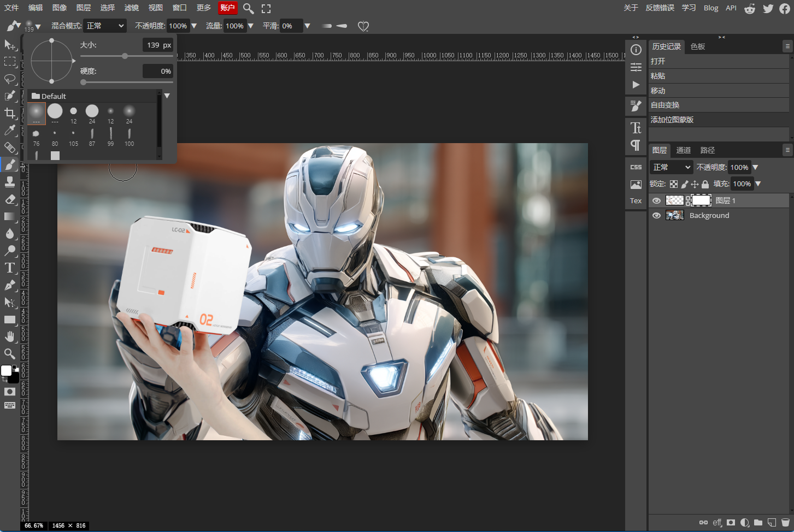The width and height of the screenshot is (794, 532).
Task: Hide the Background layer
Action: [x=656, y=216]
